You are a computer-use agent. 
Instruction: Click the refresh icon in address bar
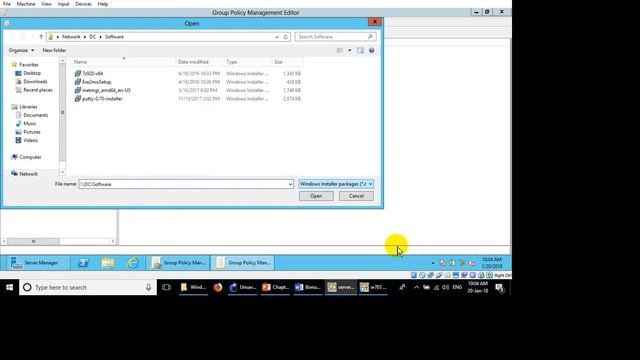286,37
